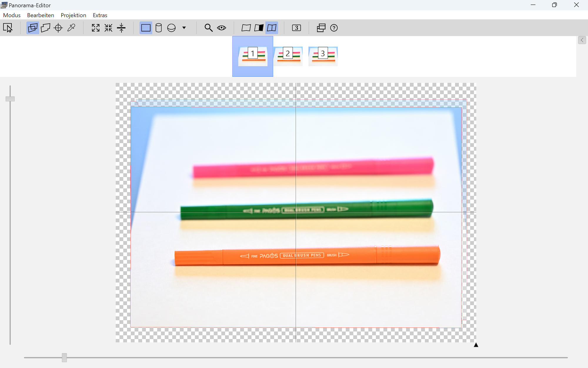
Task: Click the shrink-to-fit arrows icon
Action: (108, 28)
